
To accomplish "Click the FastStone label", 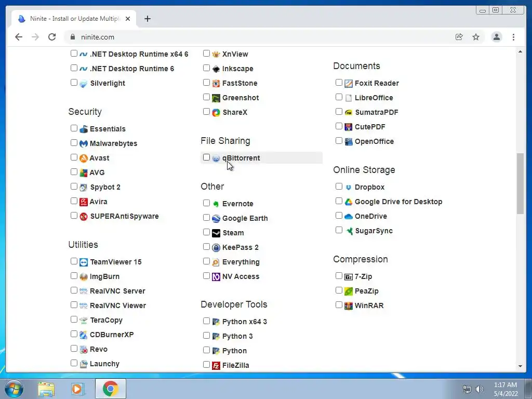I will coord(240,84).
